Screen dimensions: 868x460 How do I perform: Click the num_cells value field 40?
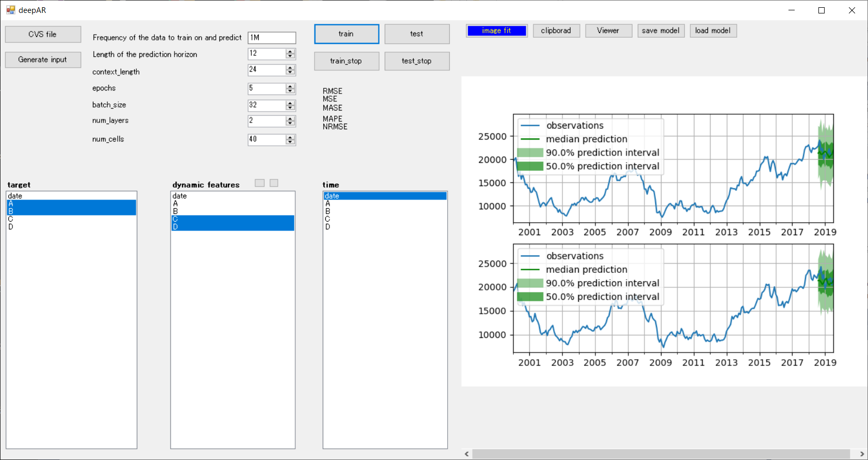coord(267,140)
